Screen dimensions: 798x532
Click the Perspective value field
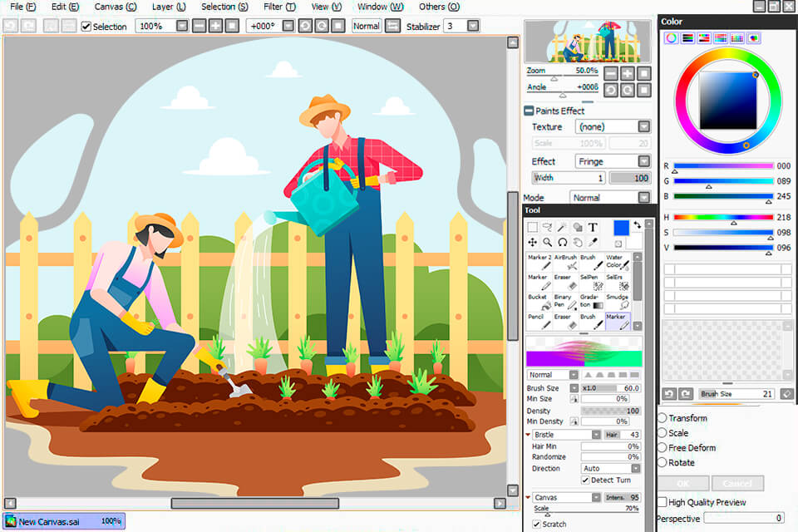coord(743,518)
